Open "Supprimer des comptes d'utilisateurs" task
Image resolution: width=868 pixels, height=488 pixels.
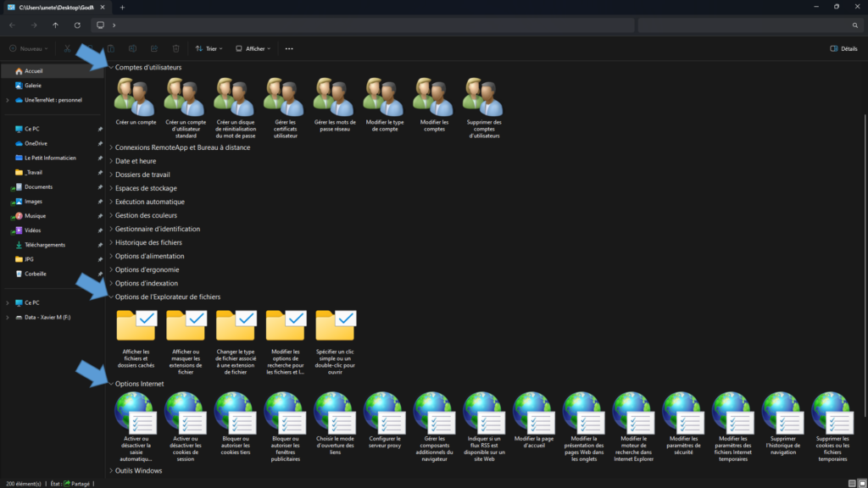click(x=483, y=102)
